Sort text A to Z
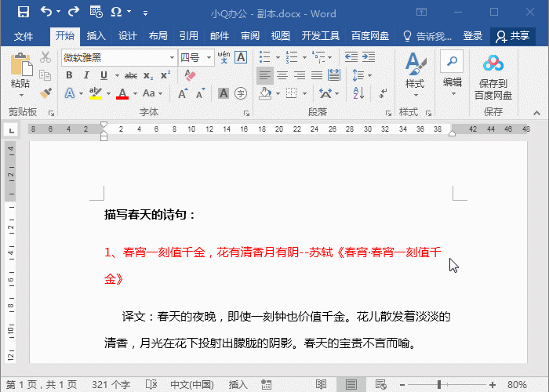The image size is (549, 392). (x=359, y=93)
